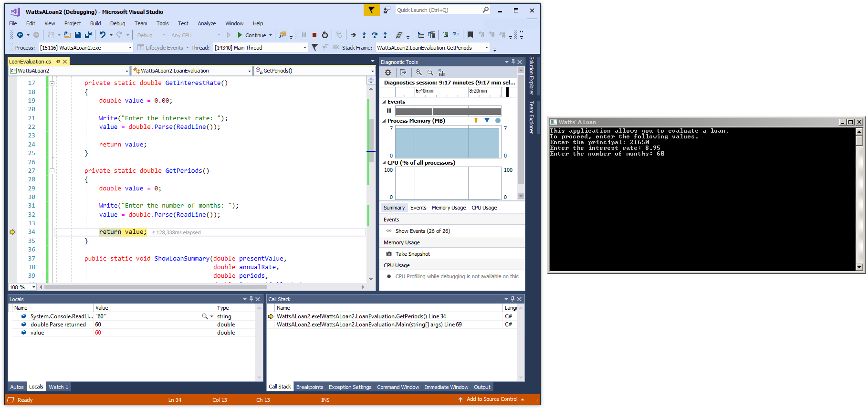
Task: Click the console window vertical scrollbar thumb
Action: tap(859, 141)
